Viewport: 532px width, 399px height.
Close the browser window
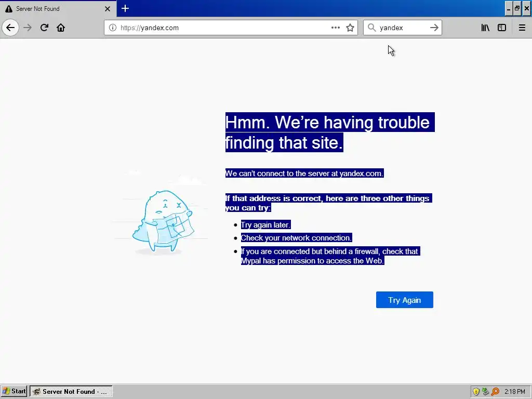[527, 9]
